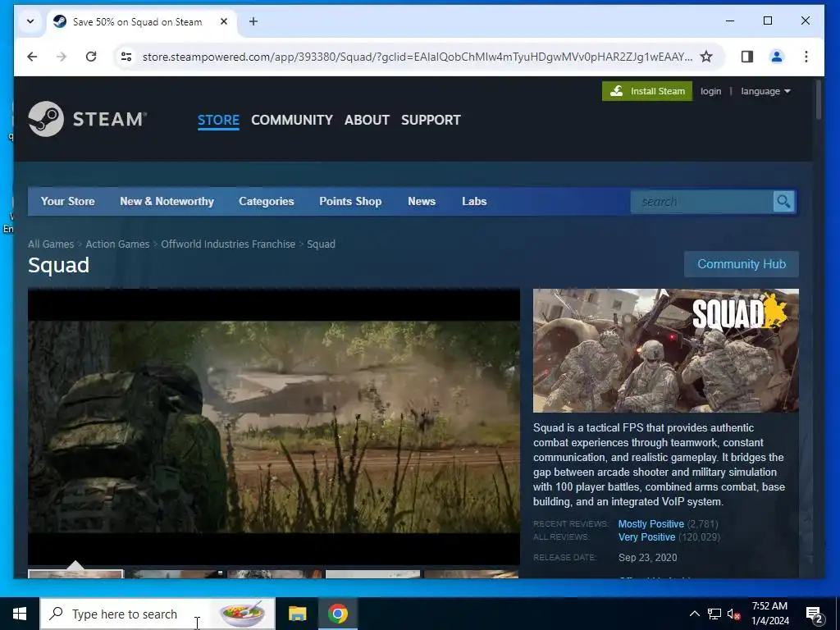
Task: Click the Chrome taskbar icon
Action: click(337, 614)
